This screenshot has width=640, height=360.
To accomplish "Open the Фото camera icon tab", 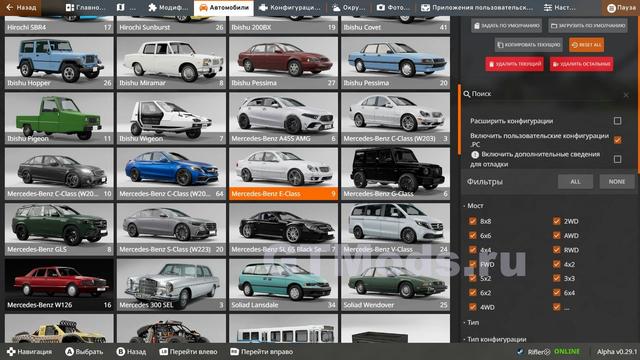I will [380, 7].
